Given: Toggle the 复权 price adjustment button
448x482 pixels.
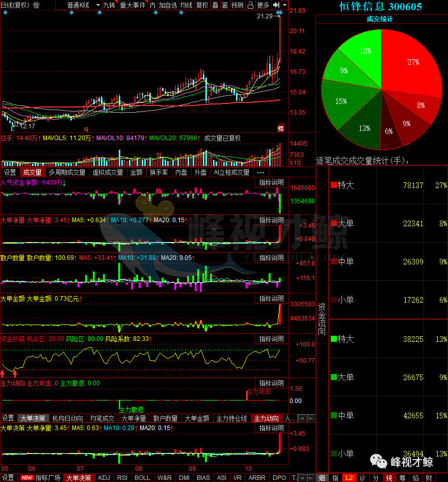Looking at the screenshot, I should (x=202, y=5).
